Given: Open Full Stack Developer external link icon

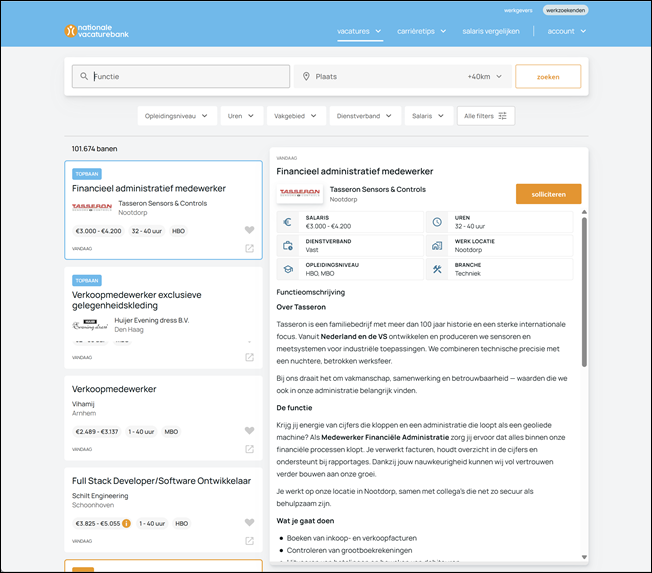Looking at the screenshot, I should pyautogui.click(x=249, y=541).
